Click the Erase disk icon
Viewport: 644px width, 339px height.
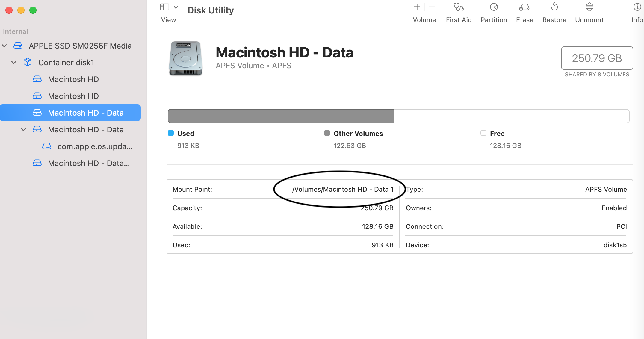tap(524, 7)
